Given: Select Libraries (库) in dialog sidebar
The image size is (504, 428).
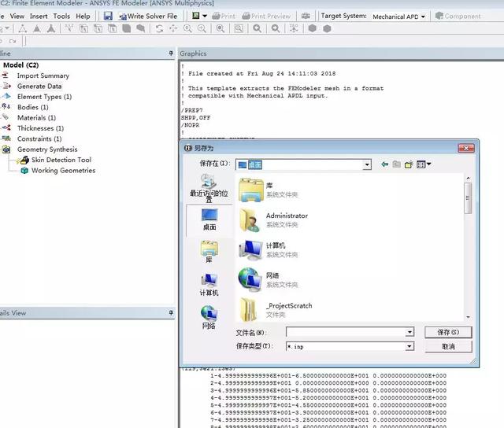Looking at the screenshot, I should tap(209, 252).
